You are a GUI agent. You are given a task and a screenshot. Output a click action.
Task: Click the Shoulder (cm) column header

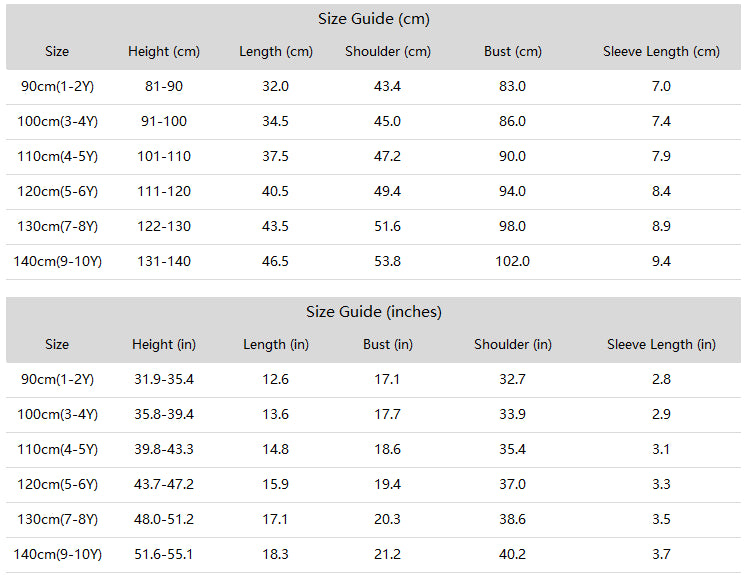[x=387, y=51]
